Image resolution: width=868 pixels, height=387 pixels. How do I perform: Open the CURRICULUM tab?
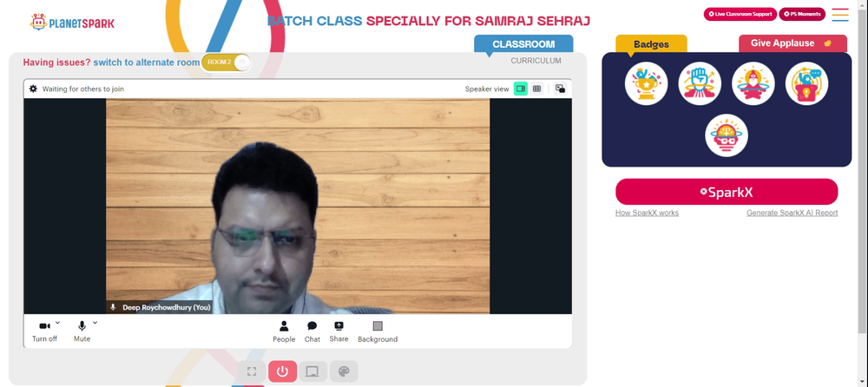pyautogui.click(x=536, y=61)
